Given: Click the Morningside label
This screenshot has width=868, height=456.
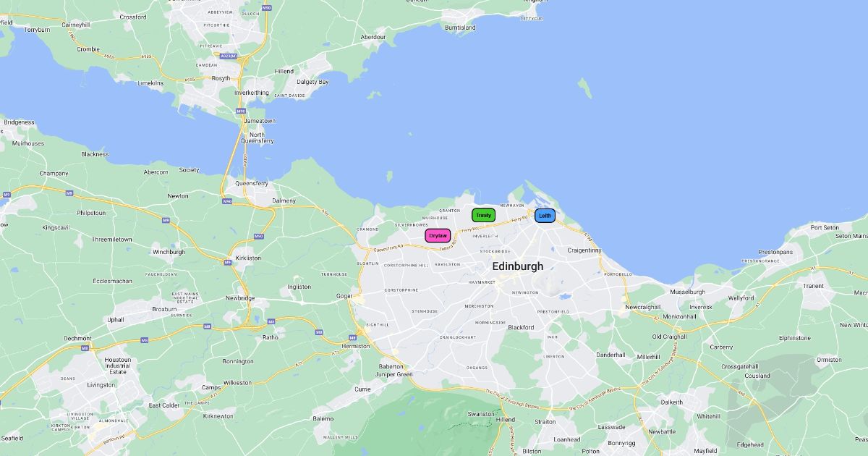Looking at the screenshot, I should click(x=490, y=322).
